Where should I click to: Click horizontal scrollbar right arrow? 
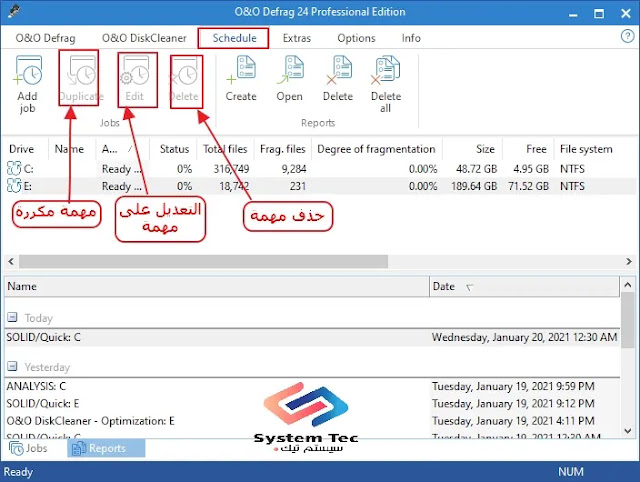629,261
